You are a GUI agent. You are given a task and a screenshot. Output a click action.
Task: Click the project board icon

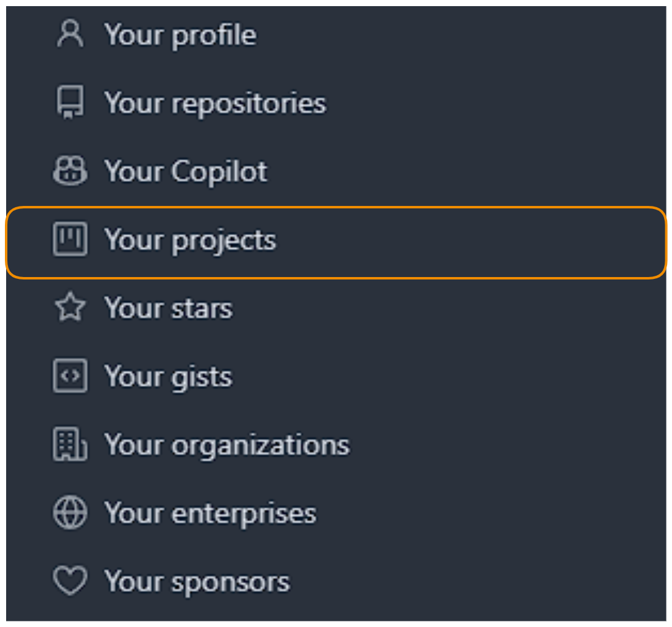tap(71, 239)
